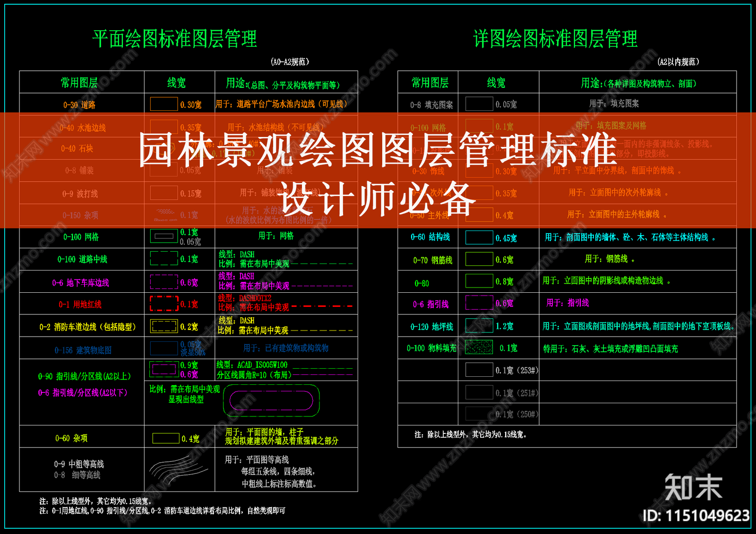Click the yellow 0.4宽 杂项 sample box
The width and height of the screenshot is (756, 534).
point(166,438)
